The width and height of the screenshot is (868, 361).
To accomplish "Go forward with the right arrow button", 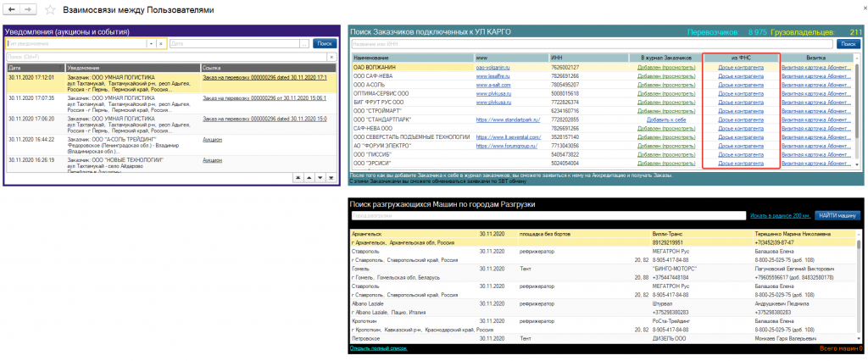I will 29,10.
